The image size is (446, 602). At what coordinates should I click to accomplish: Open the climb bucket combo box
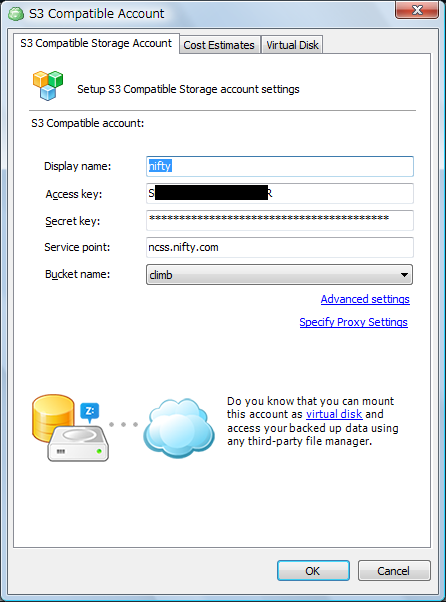pos(279,275)
